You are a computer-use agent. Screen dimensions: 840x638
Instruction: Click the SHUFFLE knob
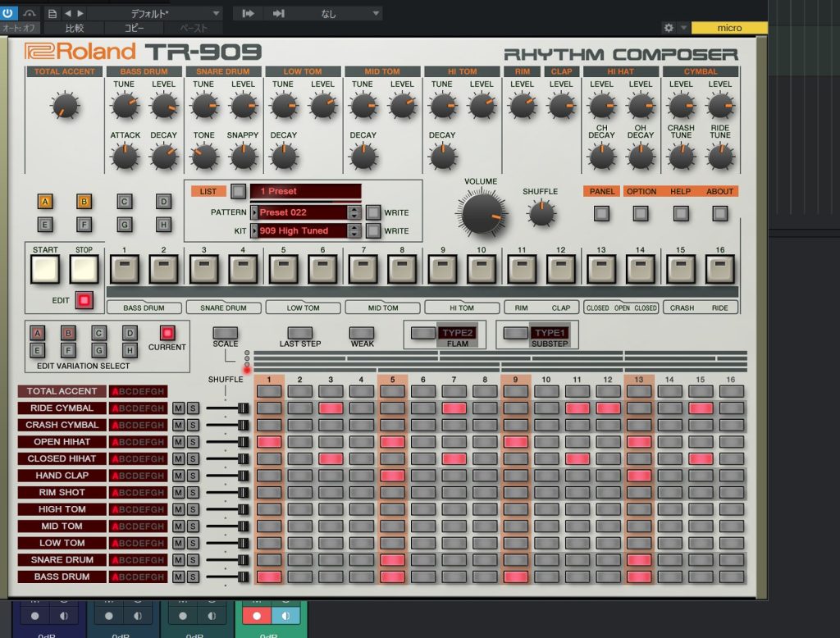click(540, 213)
